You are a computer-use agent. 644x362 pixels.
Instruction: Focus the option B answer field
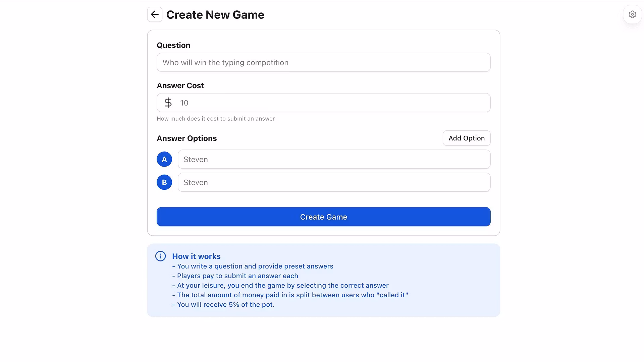(334, 182)
